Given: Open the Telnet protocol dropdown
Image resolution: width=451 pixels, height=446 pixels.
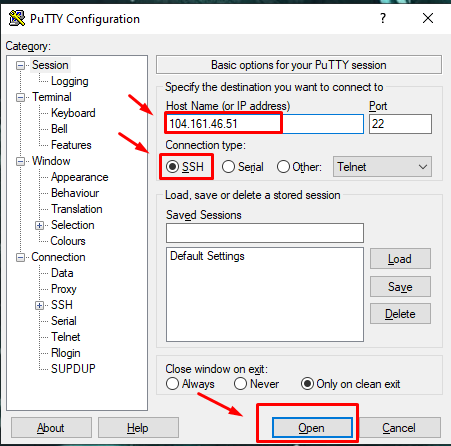Looking at the screenshot, I should tap(382, 167).
